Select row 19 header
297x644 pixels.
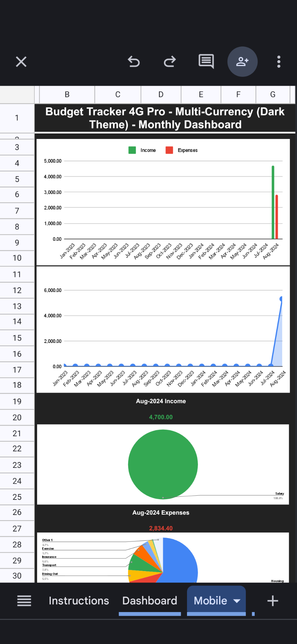[x=17, y=401]
